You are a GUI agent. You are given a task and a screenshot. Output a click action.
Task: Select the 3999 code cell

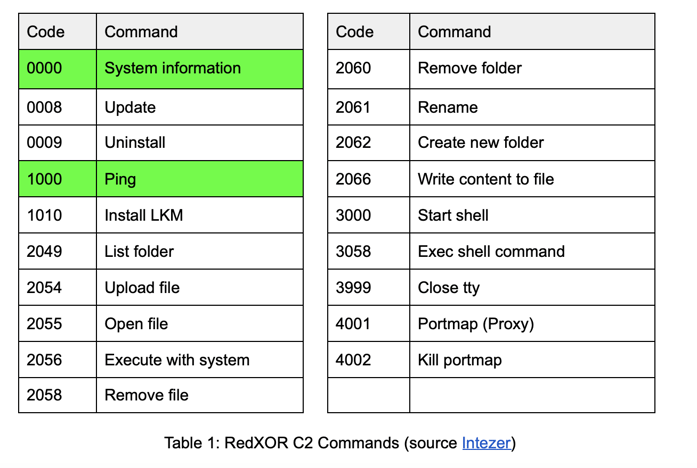click(369, 287)
